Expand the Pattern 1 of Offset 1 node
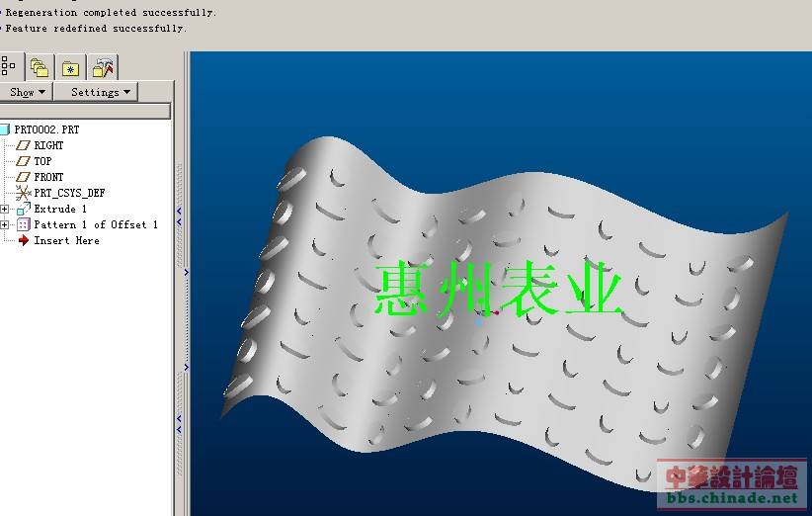 point(5,224)
